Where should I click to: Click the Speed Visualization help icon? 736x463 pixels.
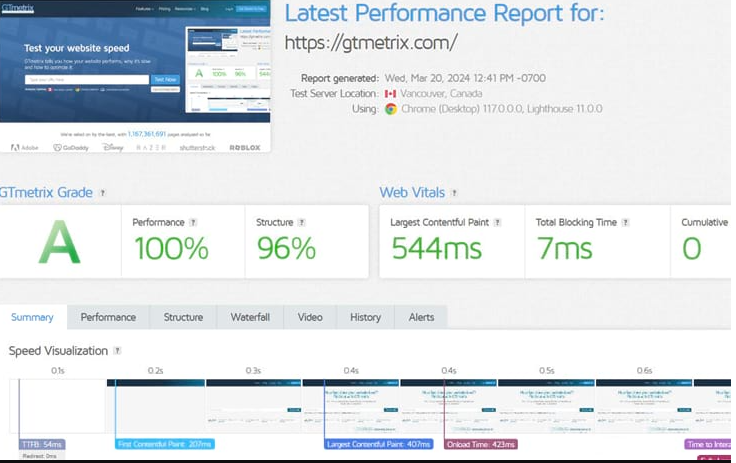pos(117,351)
